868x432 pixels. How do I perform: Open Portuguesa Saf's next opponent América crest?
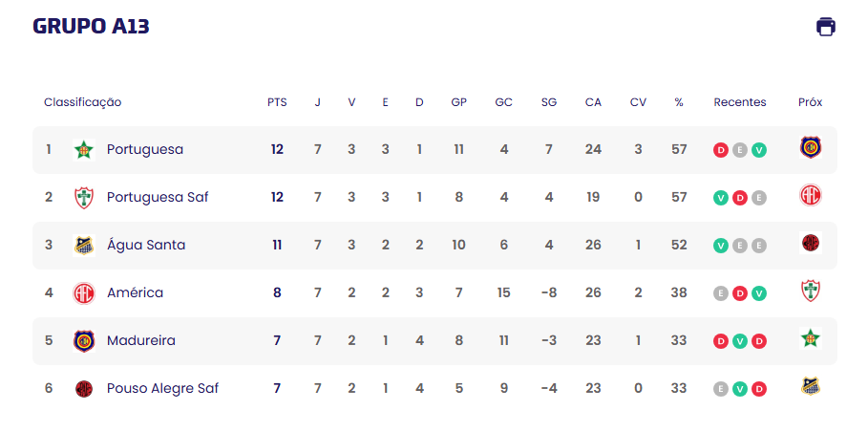tap(811, 196)
